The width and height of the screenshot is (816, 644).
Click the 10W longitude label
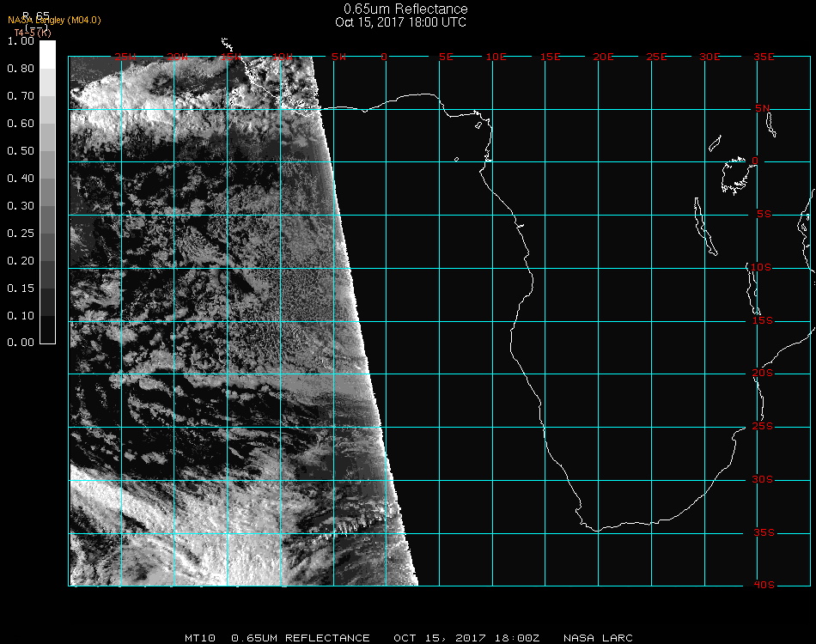[x=283, y=57]
